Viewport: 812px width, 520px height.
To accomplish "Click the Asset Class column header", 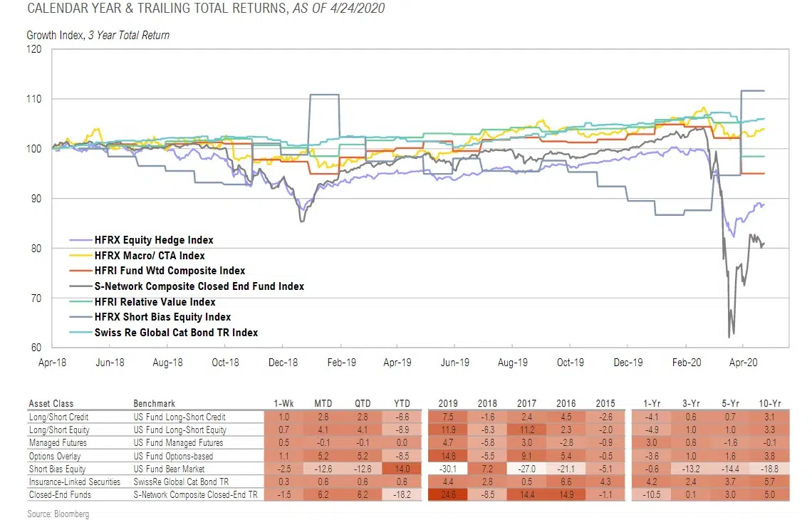I will (51, 404).
